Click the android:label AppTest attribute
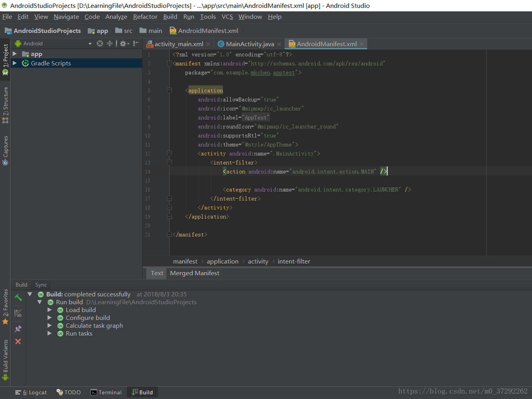Image resolution: width=532 pixels, height=399 pixels. pos(234,117)
